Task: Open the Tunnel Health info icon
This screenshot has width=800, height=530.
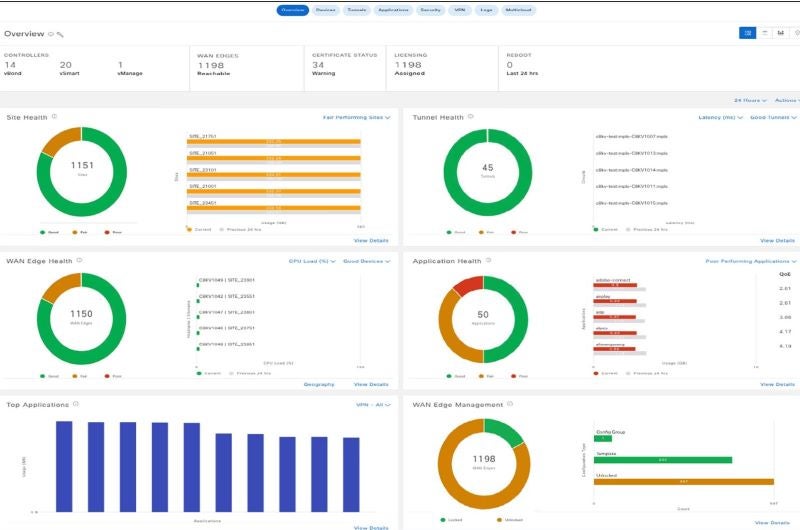Action: [x=471, y=117]
